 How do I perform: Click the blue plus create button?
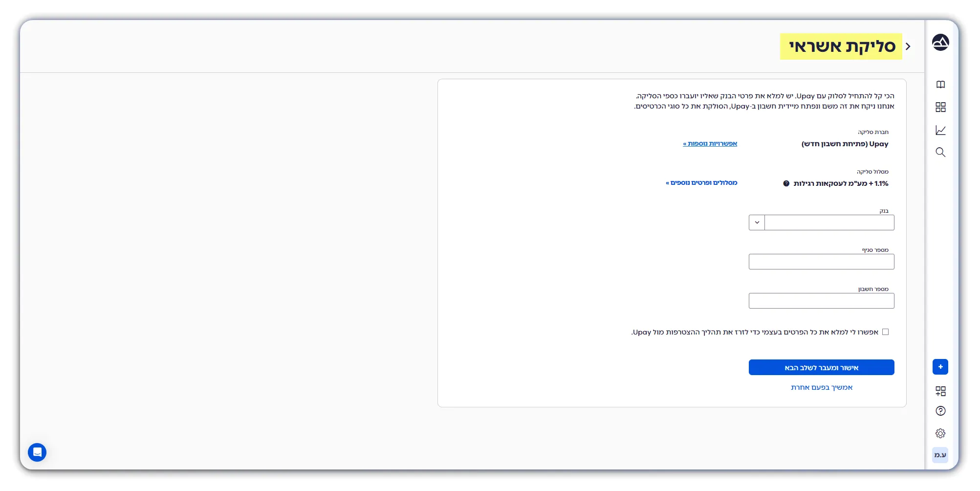point(940,367)
